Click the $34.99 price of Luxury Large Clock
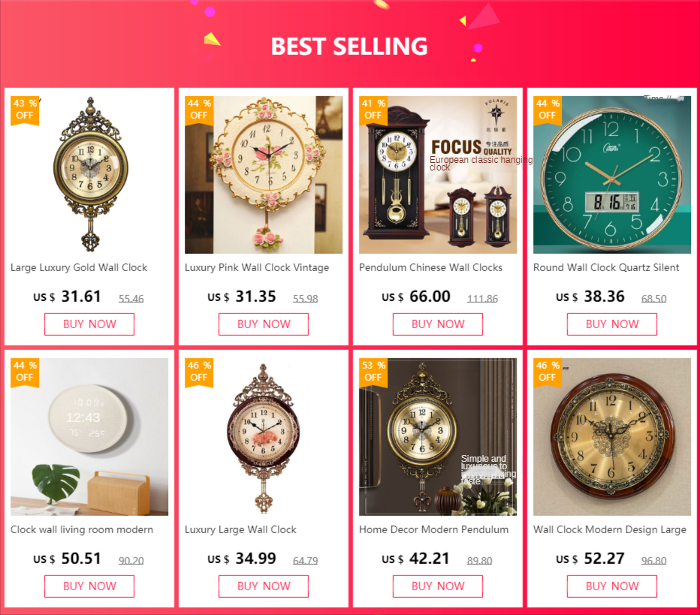 click(x=255, y=559)
